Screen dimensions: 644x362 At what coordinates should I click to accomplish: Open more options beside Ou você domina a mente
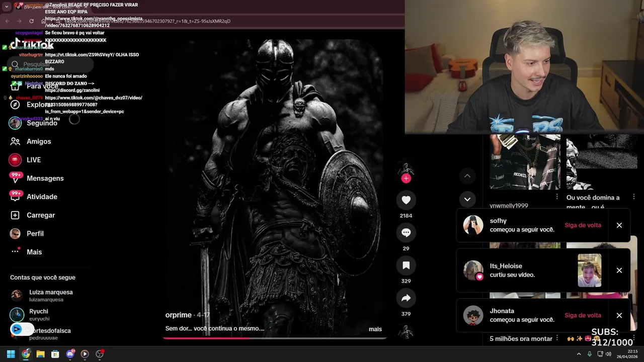[633, 197]
